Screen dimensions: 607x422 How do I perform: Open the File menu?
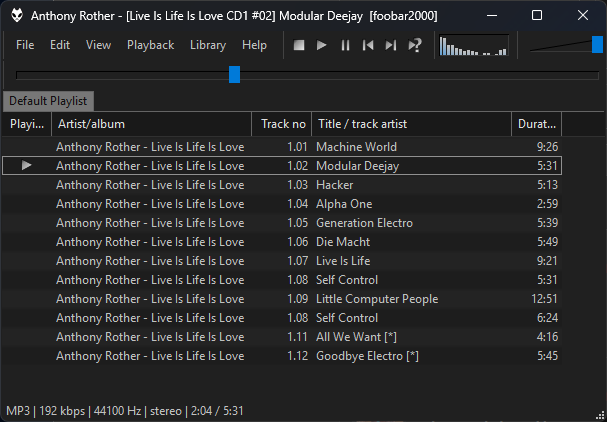click(x=25, y=45)
